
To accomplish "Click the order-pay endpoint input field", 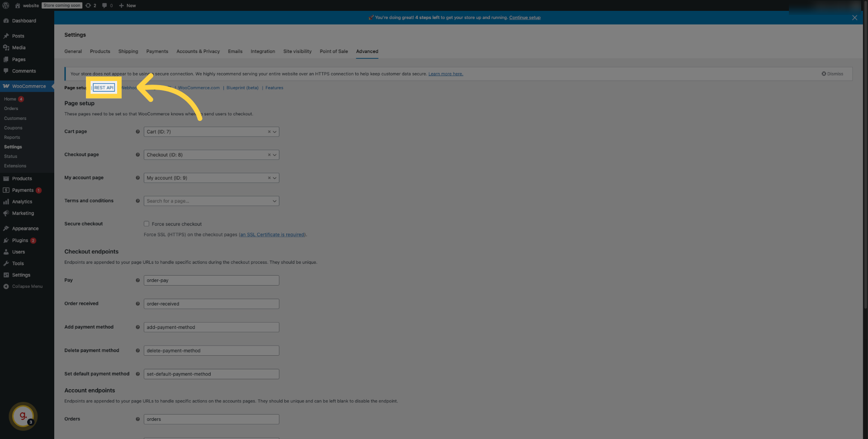I will (211, 280).
